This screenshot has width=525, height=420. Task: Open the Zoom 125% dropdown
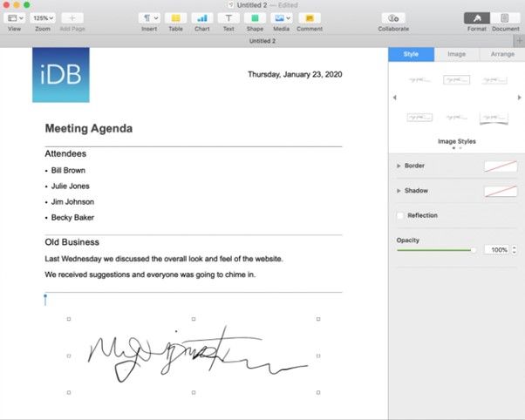point(42,17)
